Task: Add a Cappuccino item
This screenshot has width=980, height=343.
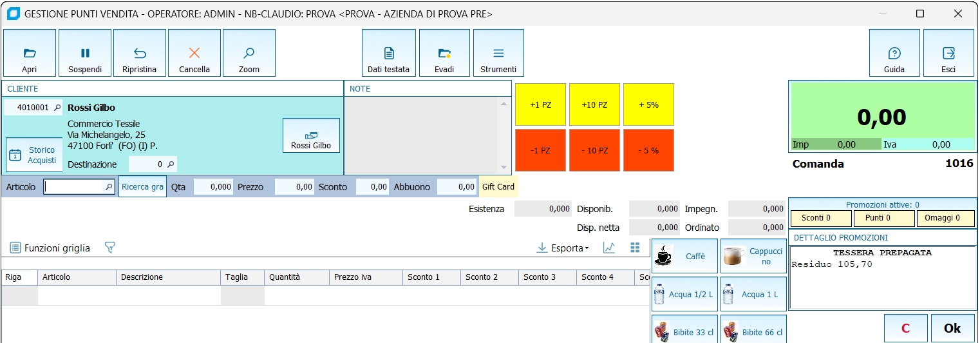Action: point(753,256)
